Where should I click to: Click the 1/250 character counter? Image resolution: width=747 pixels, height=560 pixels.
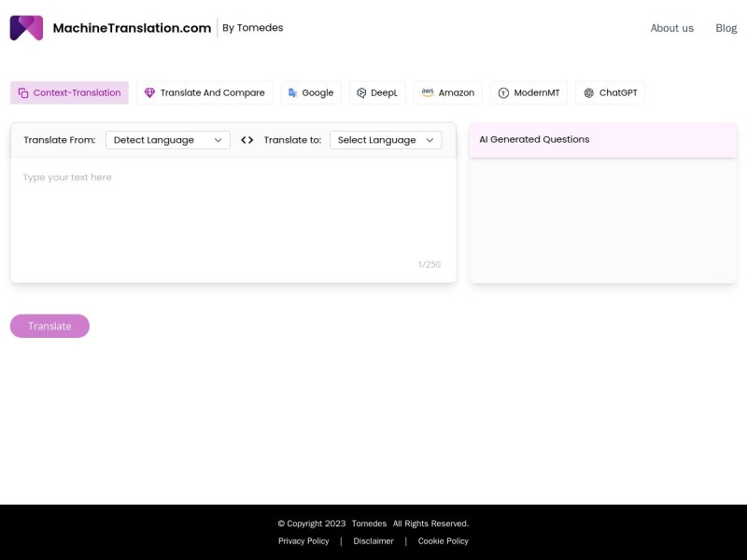tap(430, 264)
